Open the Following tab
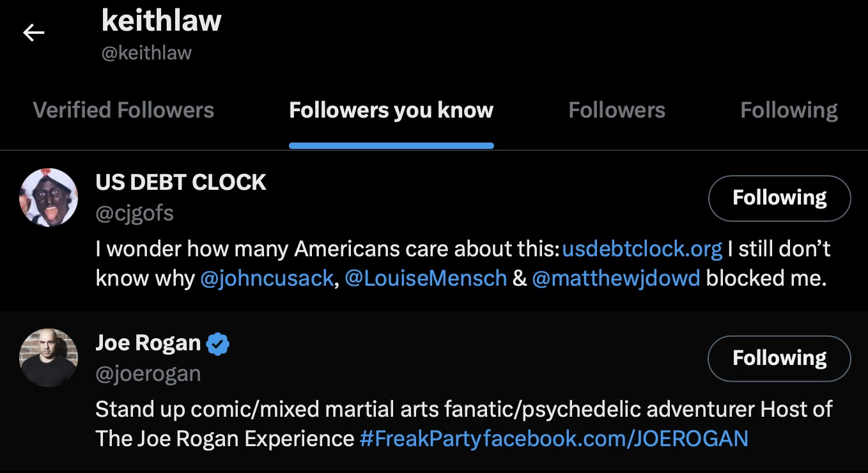This screenshot has height=473, width=868. pos(789,110)
